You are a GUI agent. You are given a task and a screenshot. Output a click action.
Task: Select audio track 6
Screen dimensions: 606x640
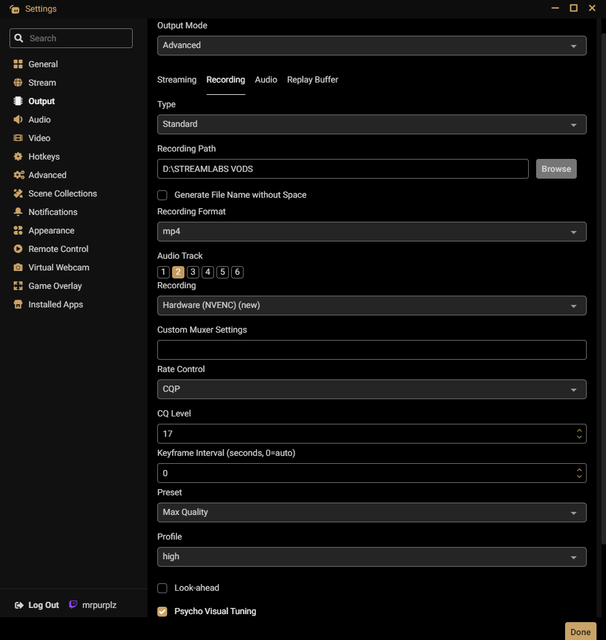237,272
